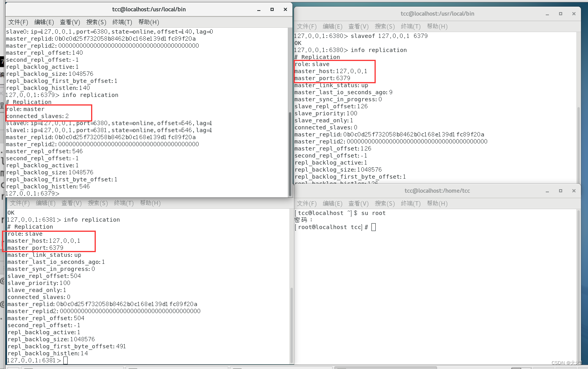Viewport: 588px width, 369px height.
Task: Open 终端(T) menu in the 6379 terminal
Action: [122, 22]
